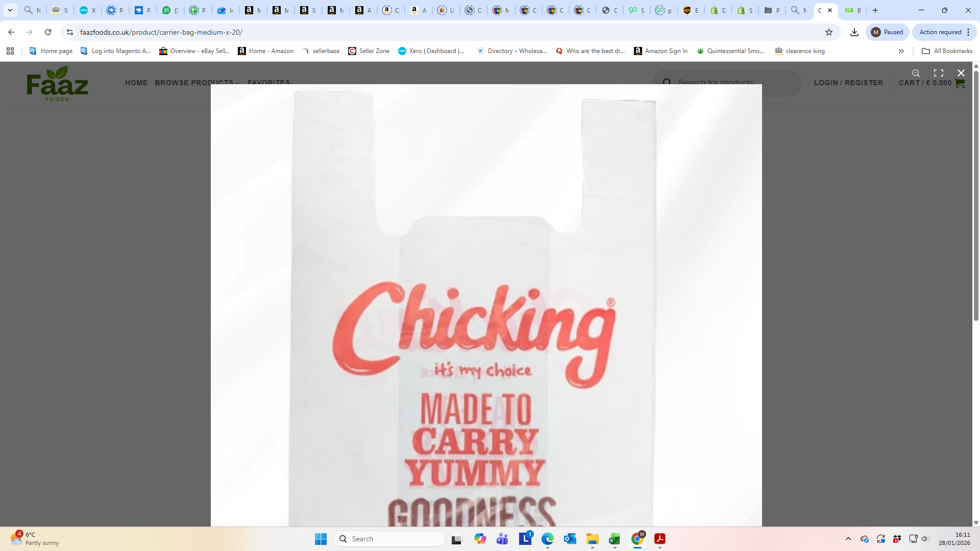Click the lightbox zoom magnifier icon
This screenshot has height=551, width=980.
click(916, 73)
